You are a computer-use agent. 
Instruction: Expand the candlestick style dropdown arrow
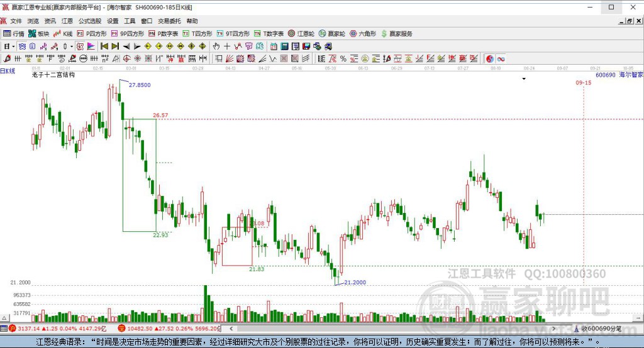(71, 46)
